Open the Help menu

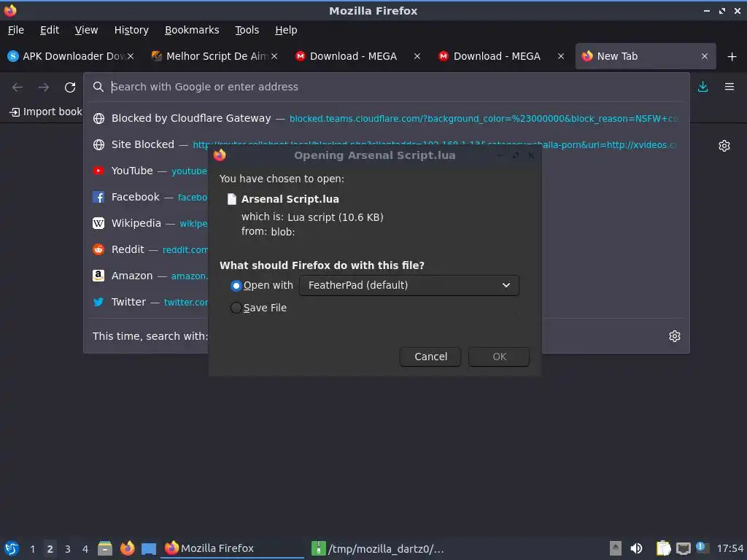coord(286,30)
